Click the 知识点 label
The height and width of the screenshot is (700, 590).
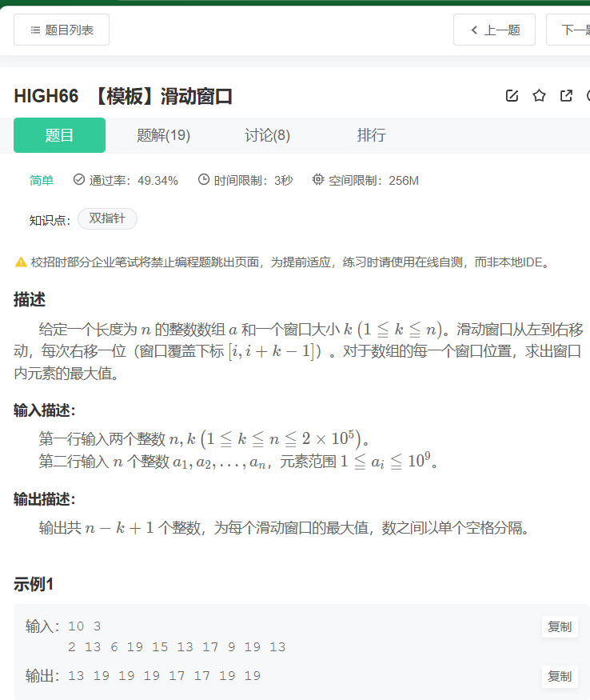pos(50,220)
